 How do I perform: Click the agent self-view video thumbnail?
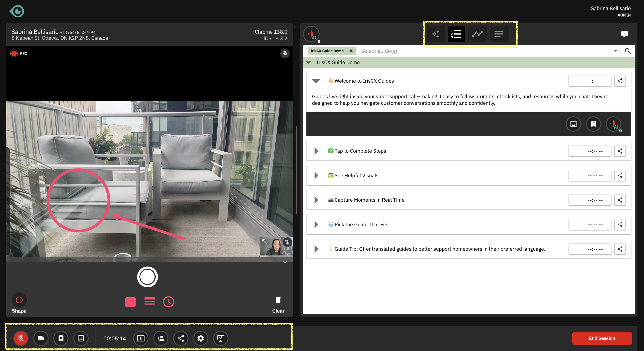(276, 246)
